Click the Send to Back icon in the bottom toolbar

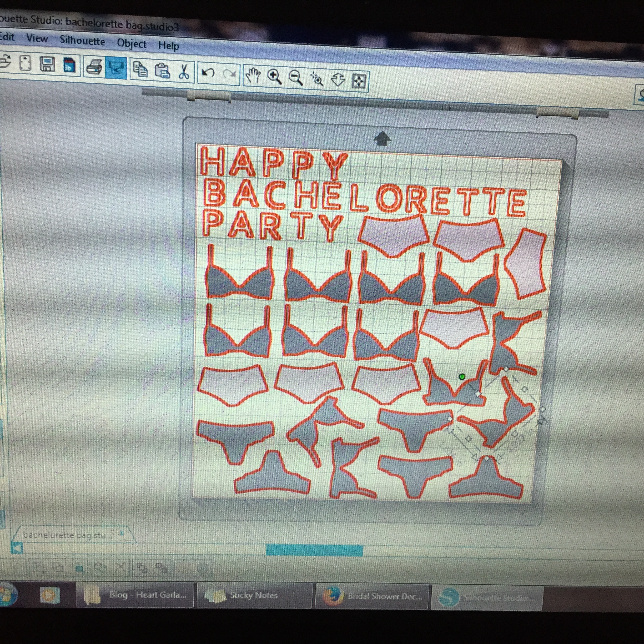[x=162, y=568]
